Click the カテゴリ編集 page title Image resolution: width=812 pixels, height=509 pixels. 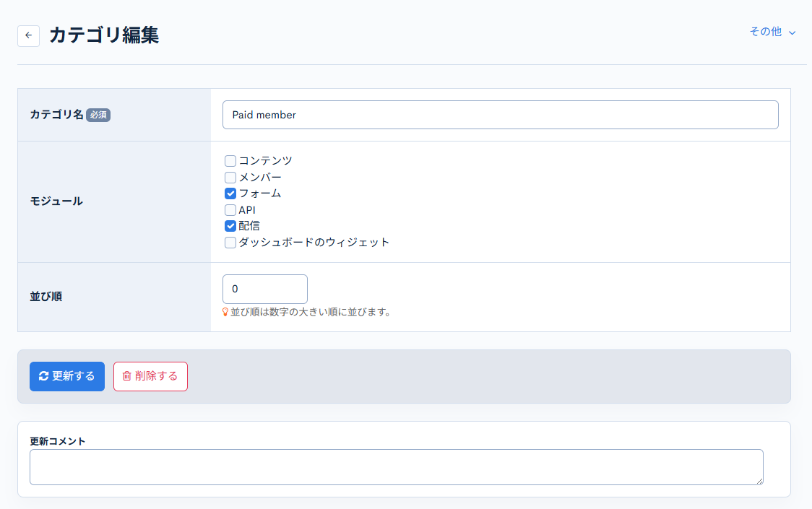(x=105, y=35)
